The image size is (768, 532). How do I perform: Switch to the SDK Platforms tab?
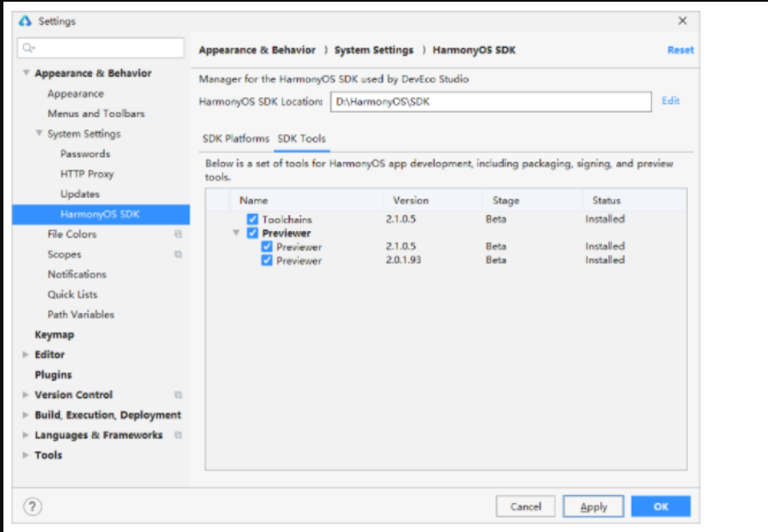236,139
